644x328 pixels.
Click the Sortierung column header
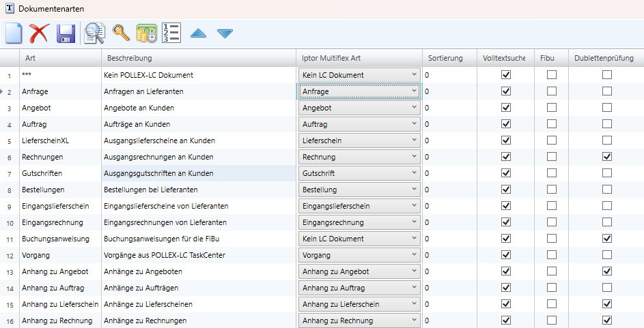point(445,58)
